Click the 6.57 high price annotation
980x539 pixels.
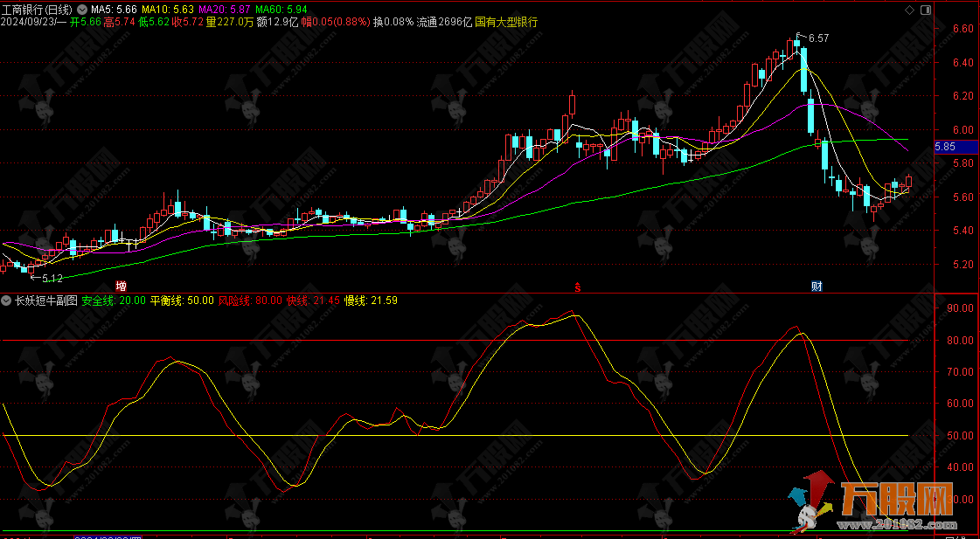[x=818, y=38]
